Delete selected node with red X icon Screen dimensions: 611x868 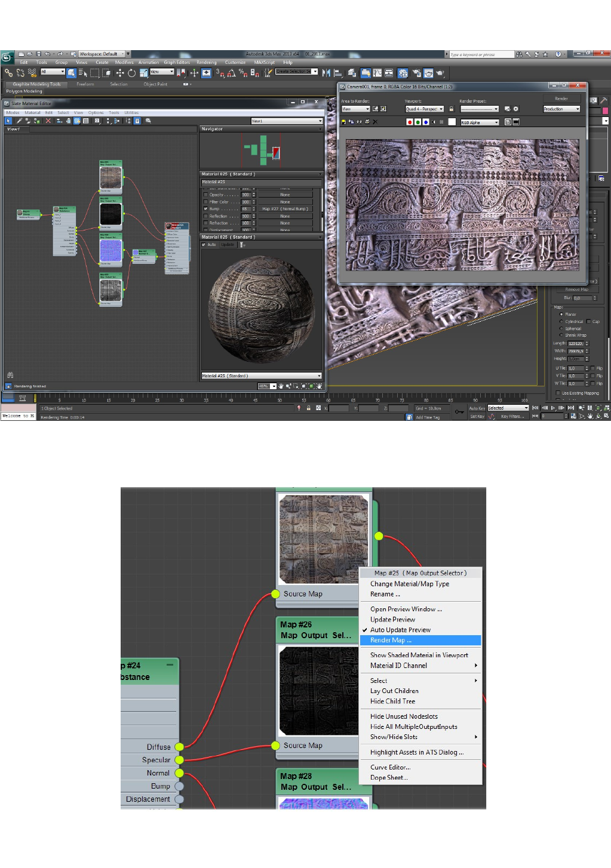(48, 121)
